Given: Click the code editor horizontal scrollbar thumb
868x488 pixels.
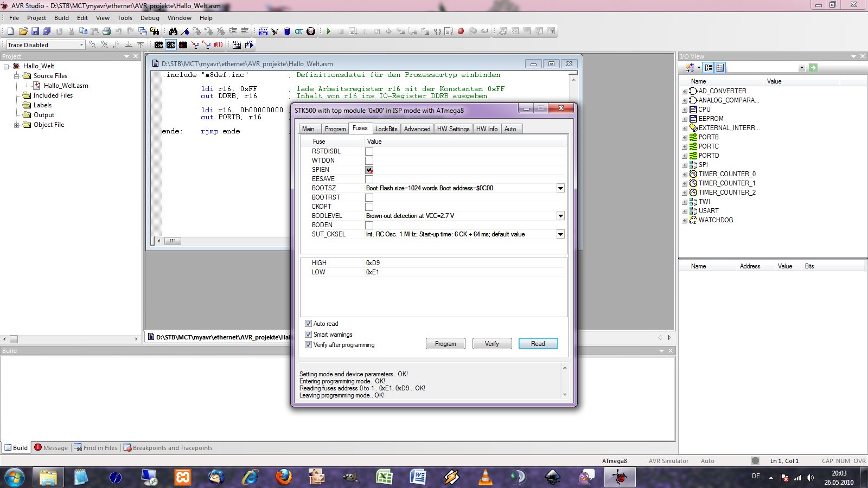Looking at the screenshot, I should [x=173, y=241].
